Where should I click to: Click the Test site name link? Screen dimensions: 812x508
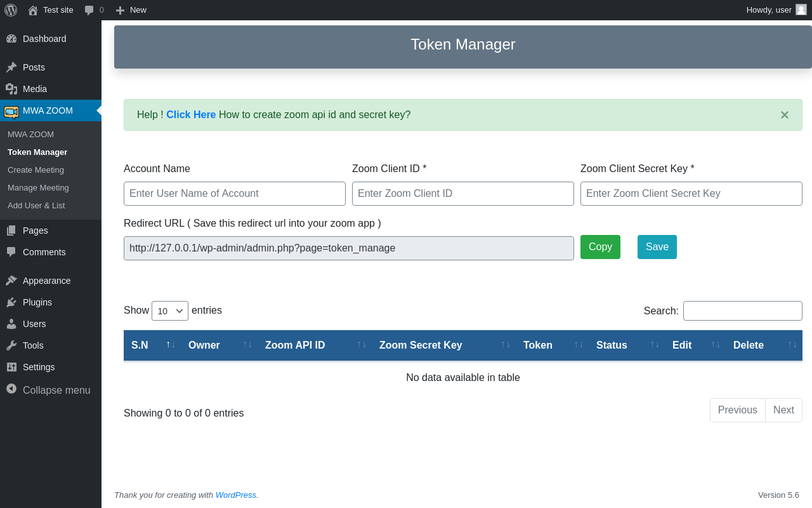coord(58,10)
